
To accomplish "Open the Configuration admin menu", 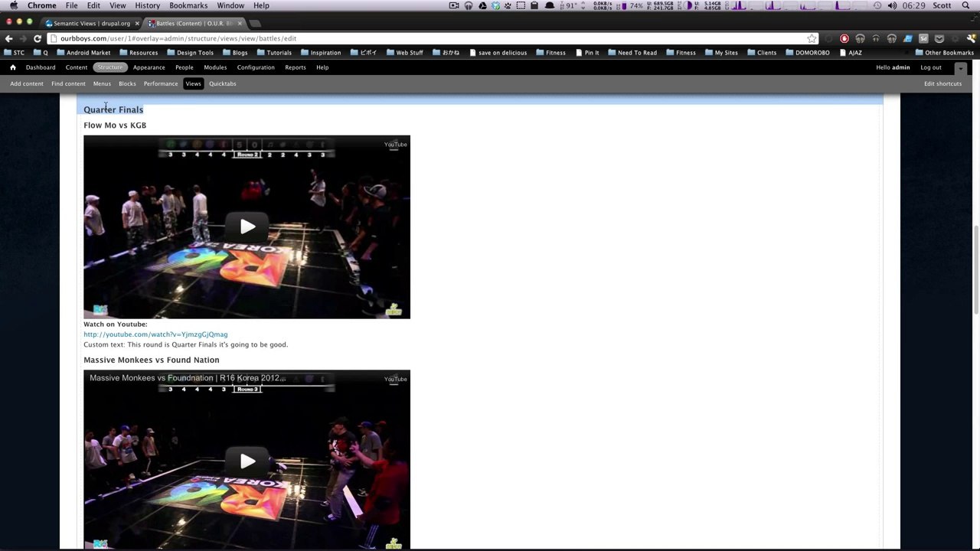I will (256, 67).
